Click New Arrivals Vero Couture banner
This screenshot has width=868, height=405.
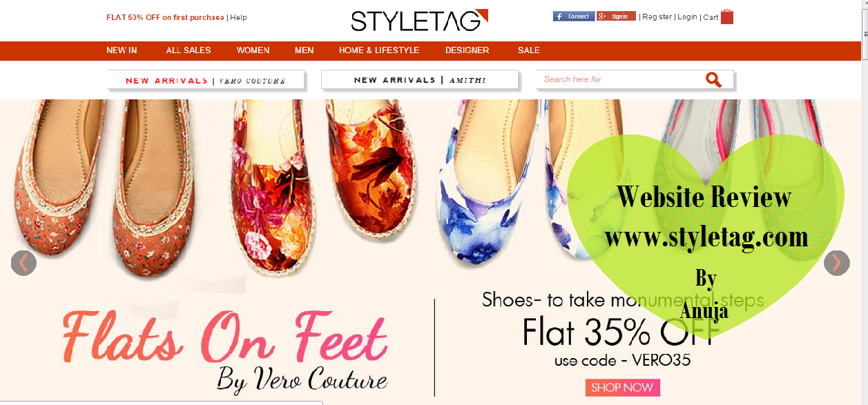click(206, 80)
